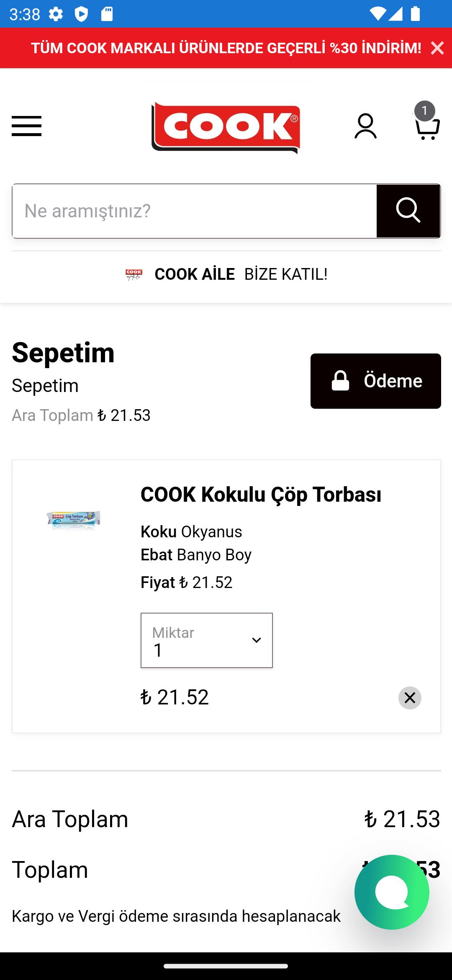Open the COOK AİLE BİZE KATIL! link
452x980 pixels.
(241, 274)
